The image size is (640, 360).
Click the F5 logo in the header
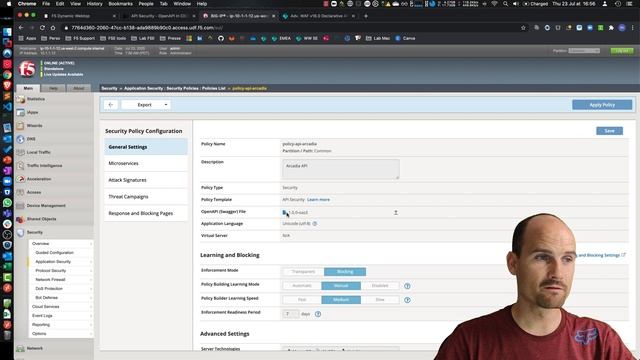coord(27,69)
